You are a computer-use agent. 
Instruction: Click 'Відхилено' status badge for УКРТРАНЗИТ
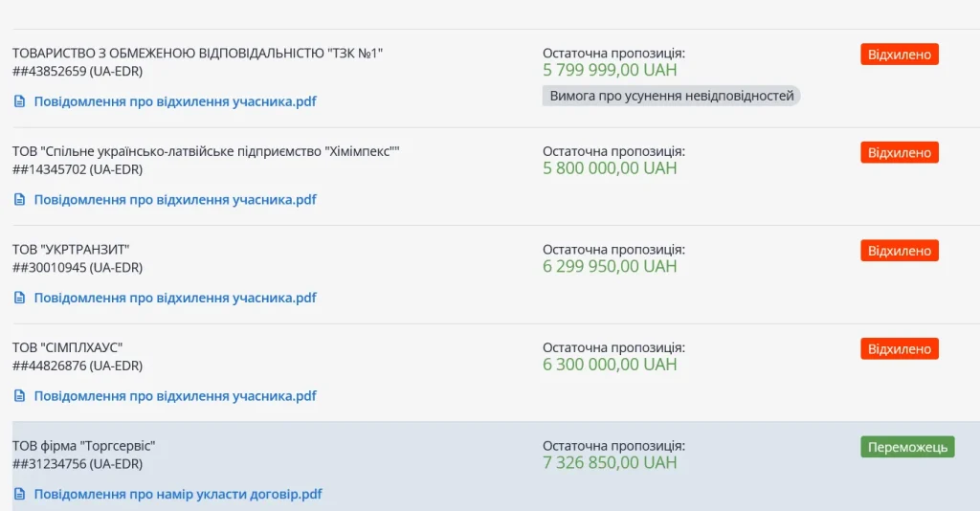tap(899, 251)
